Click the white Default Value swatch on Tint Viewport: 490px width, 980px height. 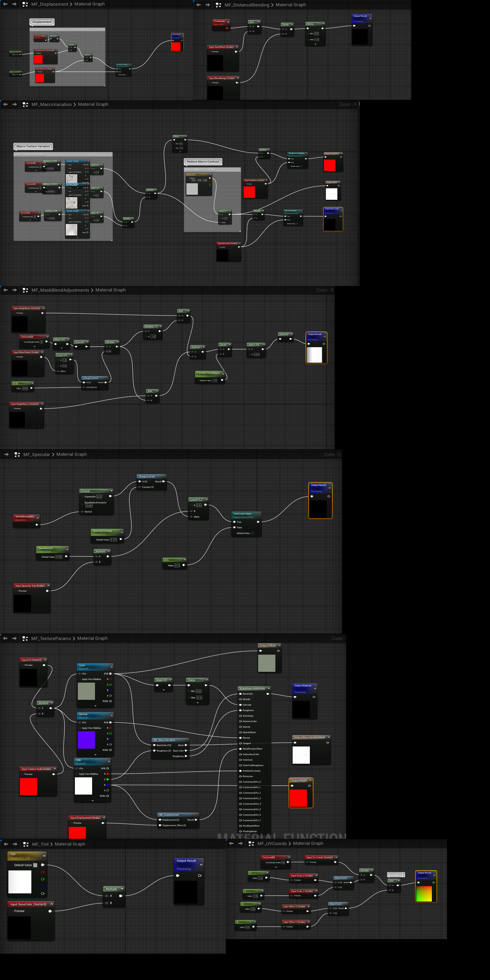click(35, 865)
